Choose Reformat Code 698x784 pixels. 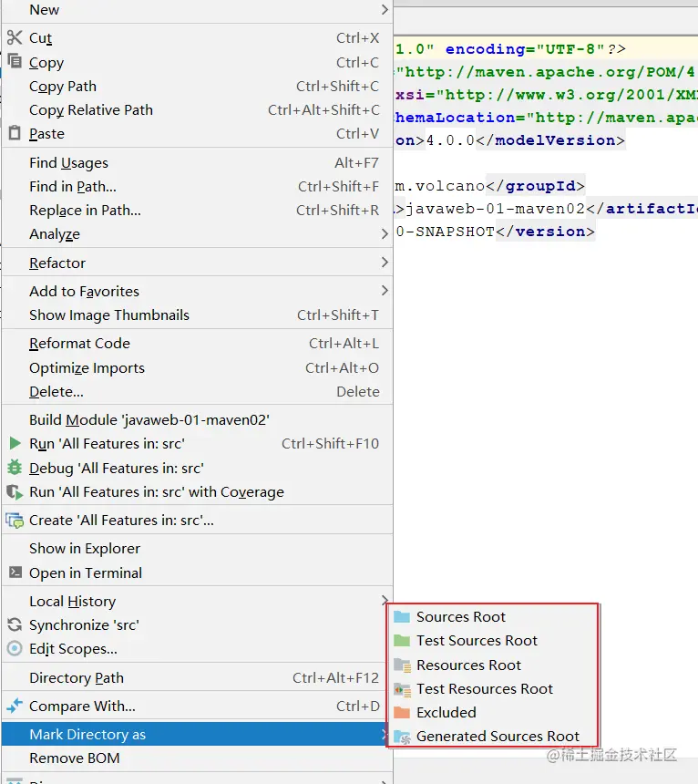198,344
